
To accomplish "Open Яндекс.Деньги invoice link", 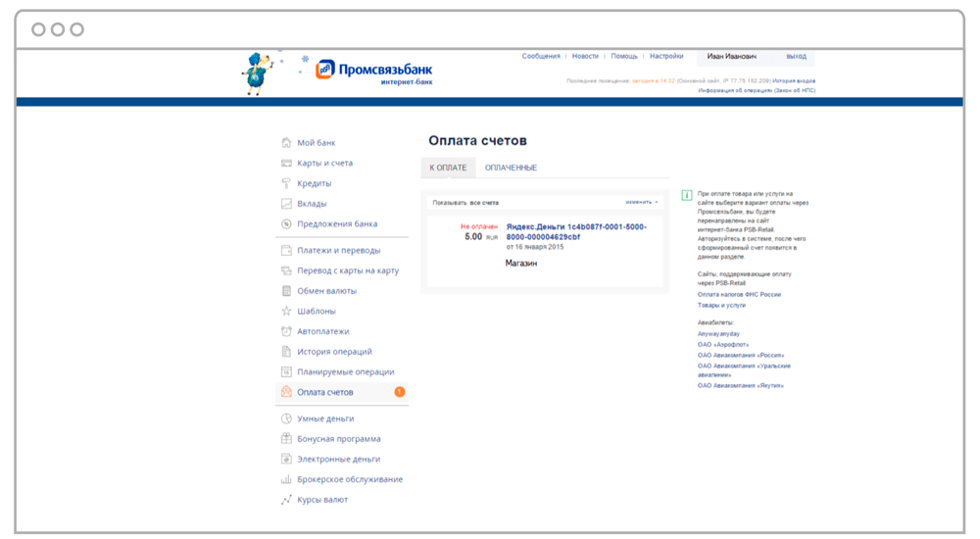I will [576, 232].
